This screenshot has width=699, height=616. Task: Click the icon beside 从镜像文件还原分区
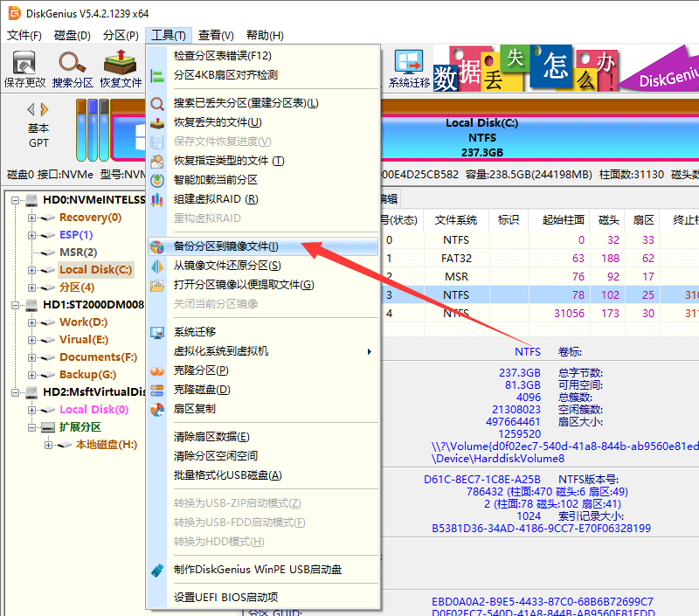[x=157, y=266]
